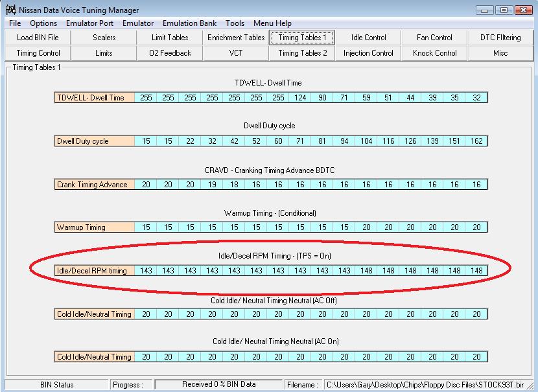Click the application icon in the title bar

point(10,10)
